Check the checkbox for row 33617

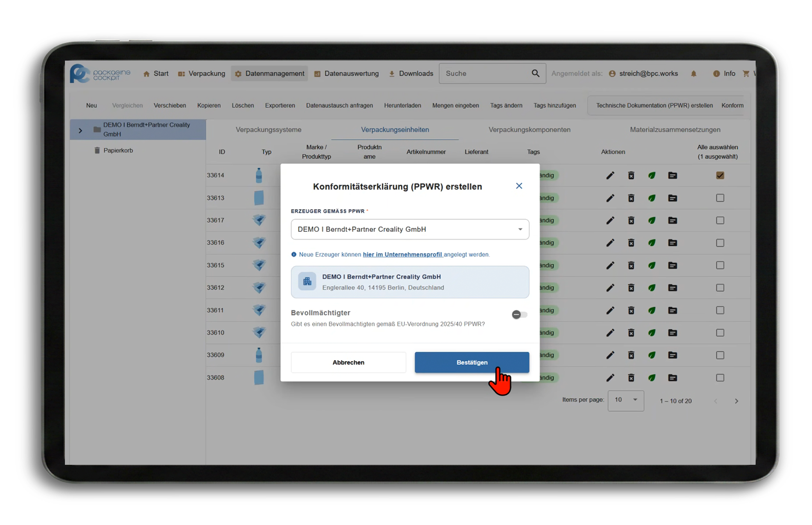pyautogui.click(x=720, y=221)
